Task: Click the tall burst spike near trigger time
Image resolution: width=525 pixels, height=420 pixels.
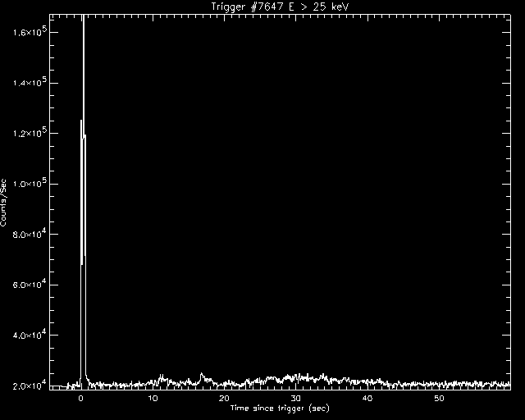Action: [x=83, y=201]
